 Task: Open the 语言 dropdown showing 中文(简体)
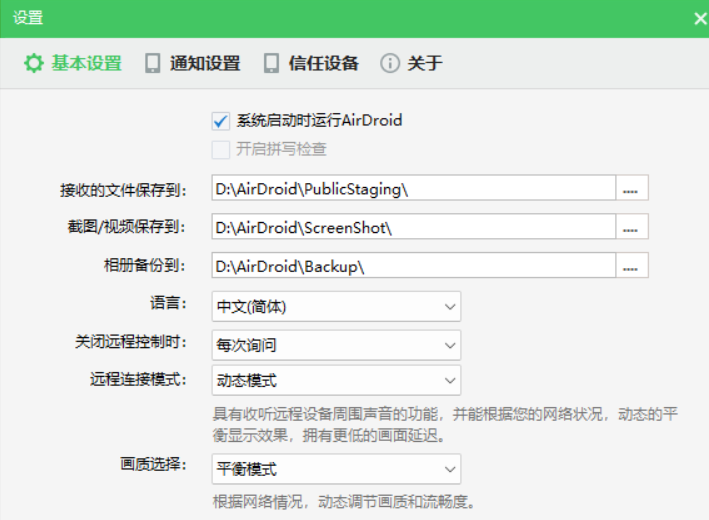click(336, 307)
